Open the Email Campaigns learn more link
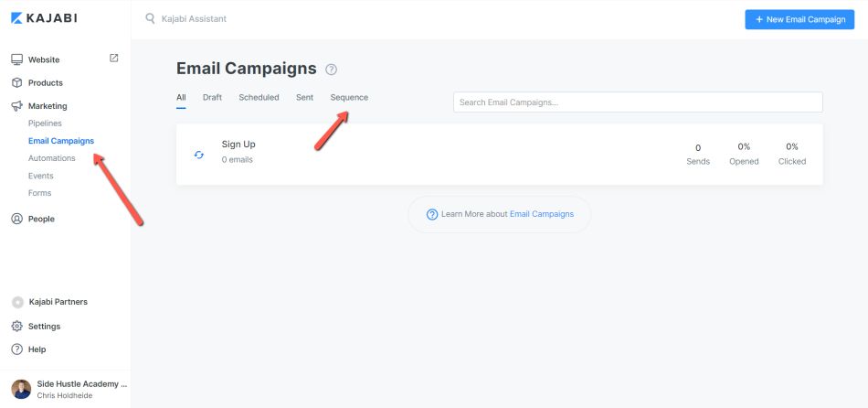Viewport: 868px width, 408px height. point(542,214)
